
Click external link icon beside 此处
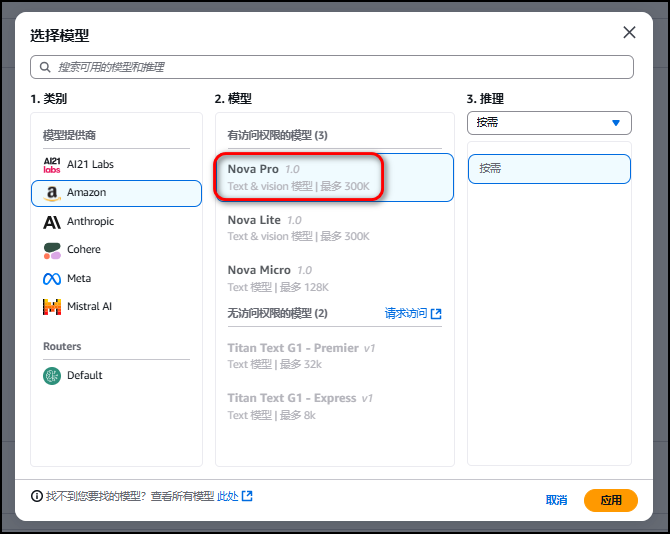pyautogui.click(x=247, y=496)
